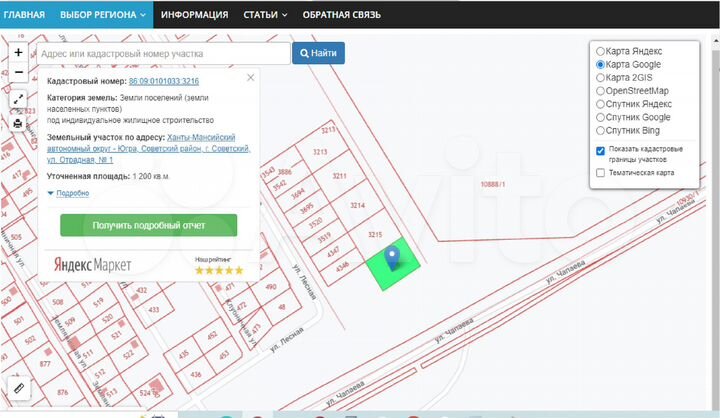
Task: Select the Карта Яндекс radio option
Action: click(600, 51)
